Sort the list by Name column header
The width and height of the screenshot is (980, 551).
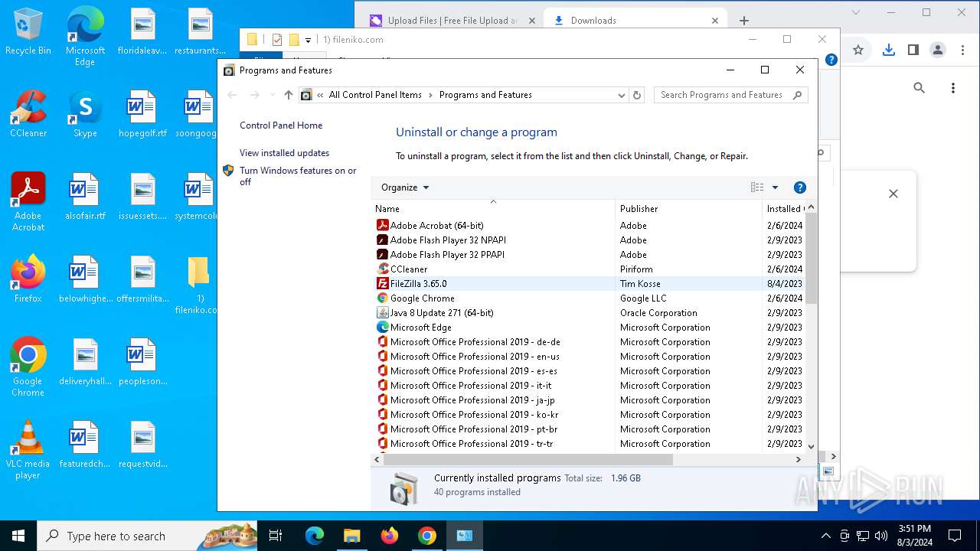click(493, 208)
